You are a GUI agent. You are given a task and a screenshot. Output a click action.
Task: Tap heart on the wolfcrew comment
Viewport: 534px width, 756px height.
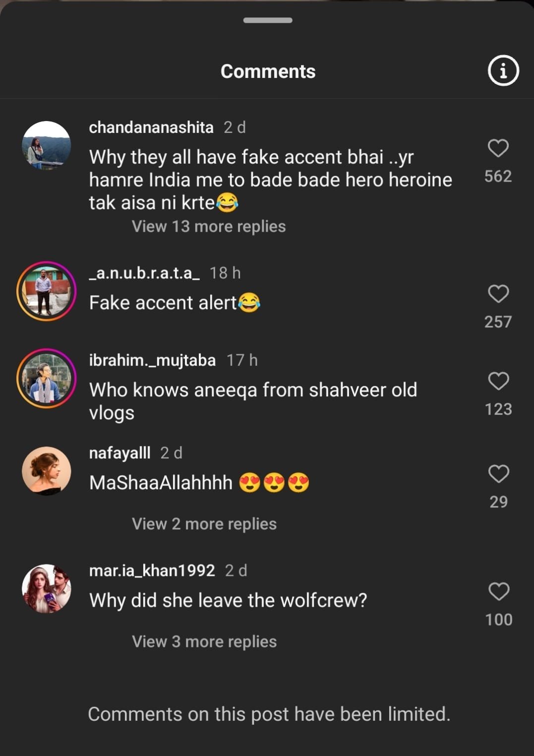[498, 591]
